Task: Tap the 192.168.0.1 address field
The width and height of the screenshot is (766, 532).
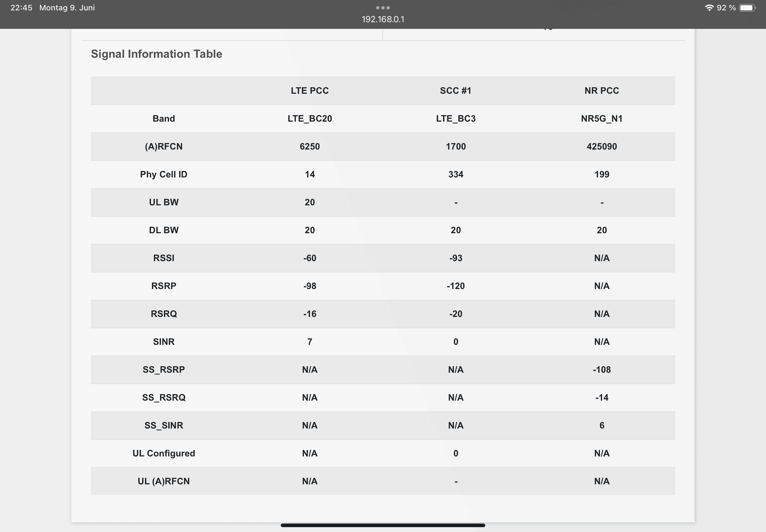Action: coord(383,19)
